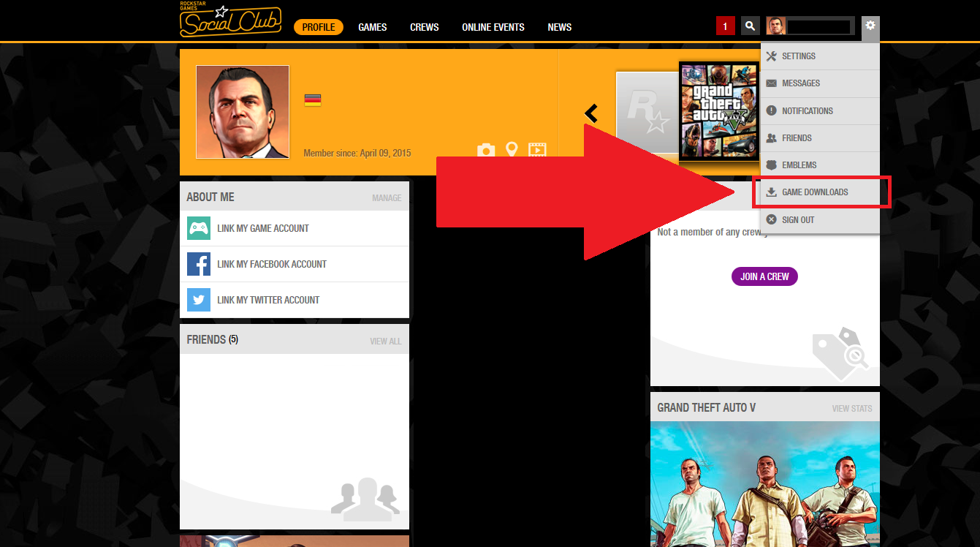Choose GAME DOWNLOADS from the dropdown menu
The height and width of the screenshot is (547, 980).
821,192
